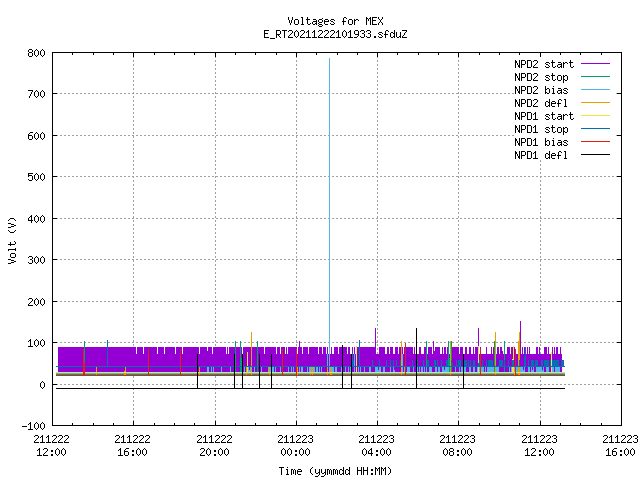Click the plot title Voltages for MEX
640x480 pixels.
coord(336,21)
